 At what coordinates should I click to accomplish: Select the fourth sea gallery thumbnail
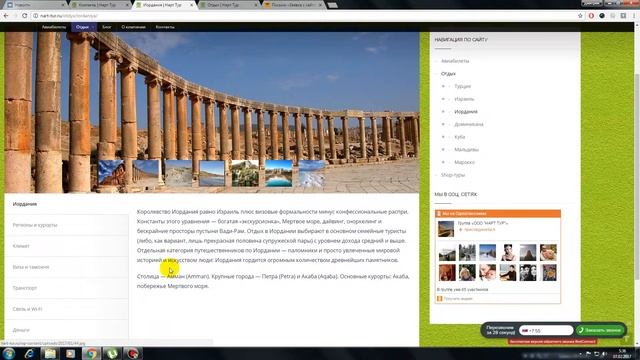(212, 173)
